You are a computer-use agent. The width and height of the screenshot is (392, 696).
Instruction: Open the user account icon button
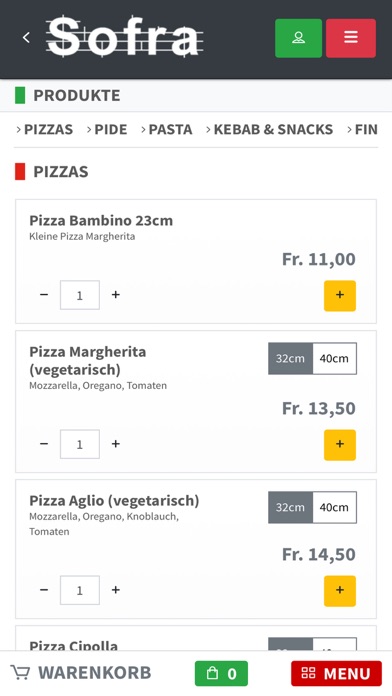pyautogui.click(x=298, y=38)
